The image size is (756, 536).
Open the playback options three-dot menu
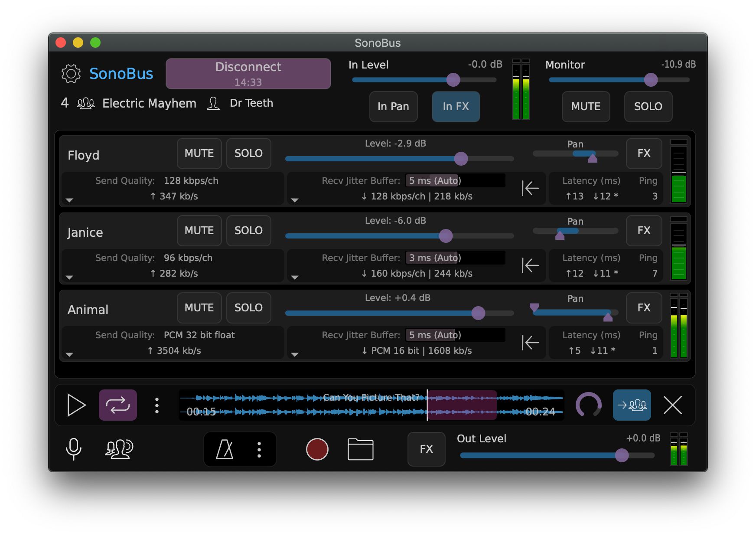(x=156, y=405)
